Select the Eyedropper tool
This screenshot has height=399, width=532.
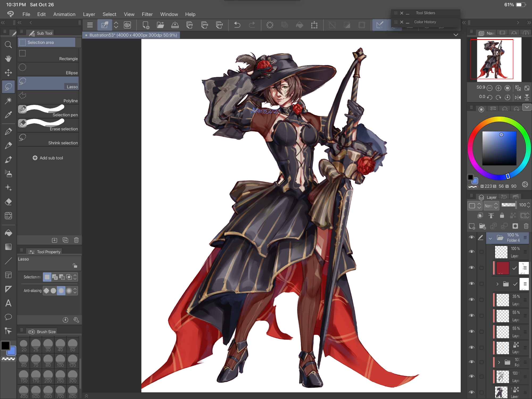[x=8, y=115]
